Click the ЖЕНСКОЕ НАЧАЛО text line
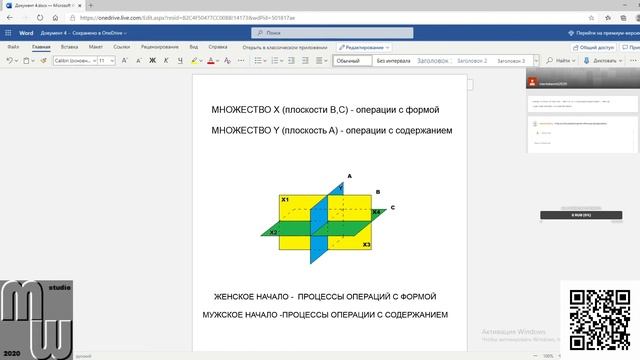This screenshot has height=360, width=640. 325,297
